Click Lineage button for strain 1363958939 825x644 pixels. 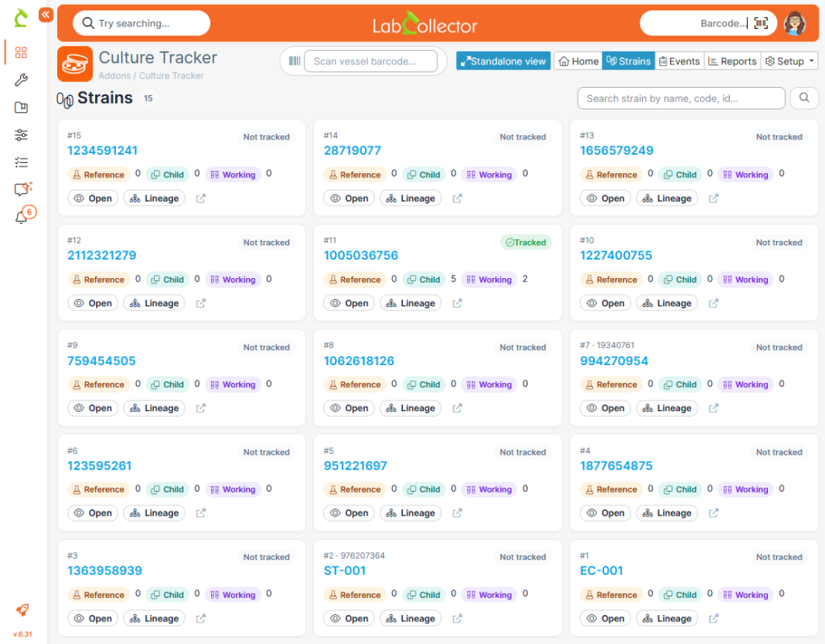click(x=154, y=618)
